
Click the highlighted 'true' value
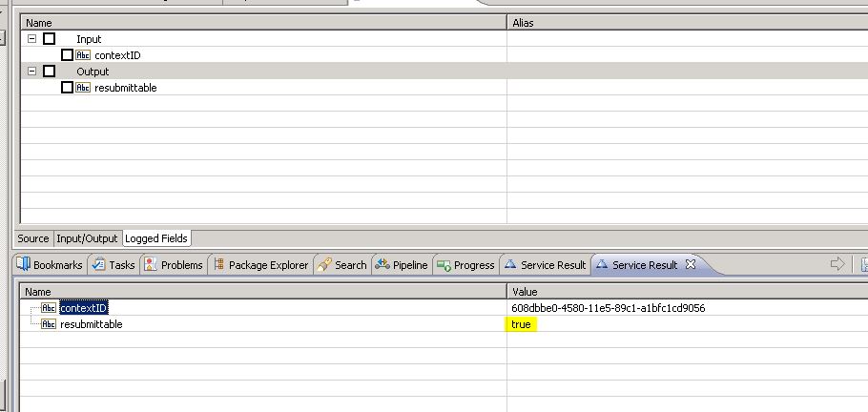point(521,324)
